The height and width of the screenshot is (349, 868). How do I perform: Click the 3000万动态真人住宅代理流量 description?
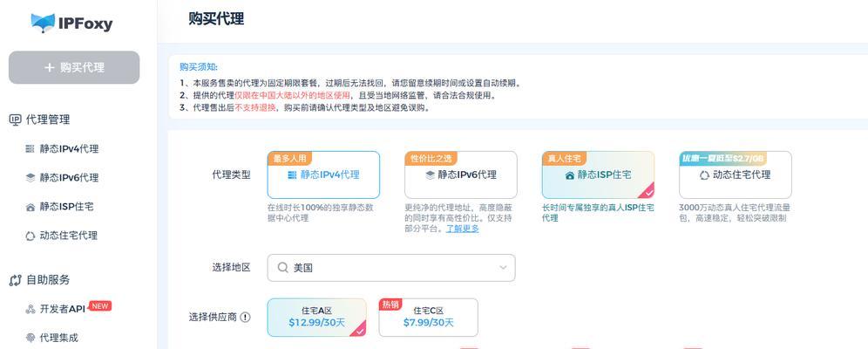pos(734,213)
